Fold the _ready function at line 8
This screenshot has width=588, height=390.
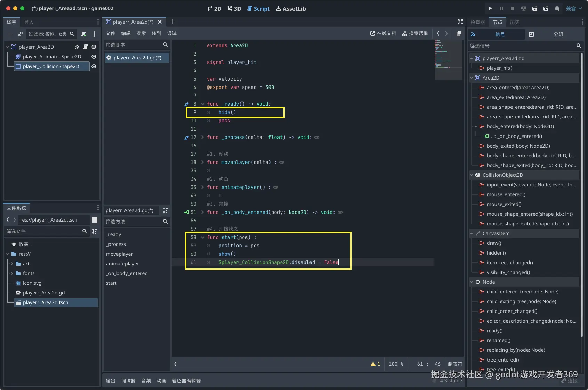tap(202, 104)
